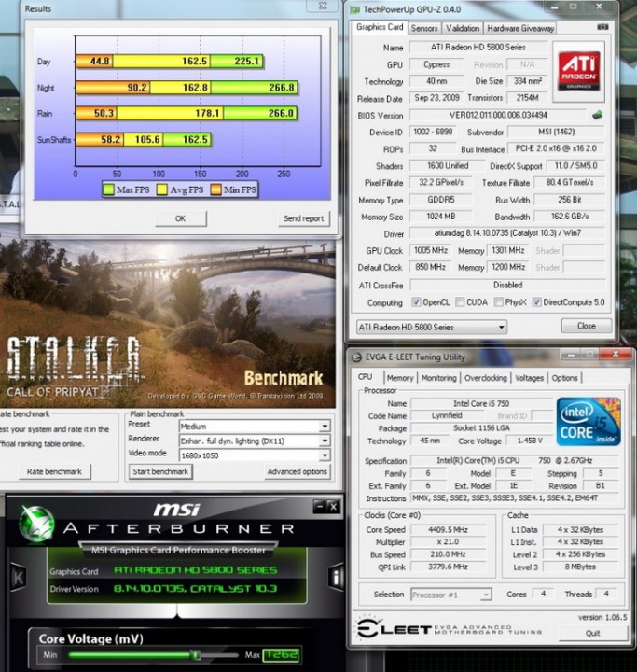Click the ATI Radeon logo in GPU-Z
Image resolution: width=637 pixels, height=672 pixels.
coord(579,71)
